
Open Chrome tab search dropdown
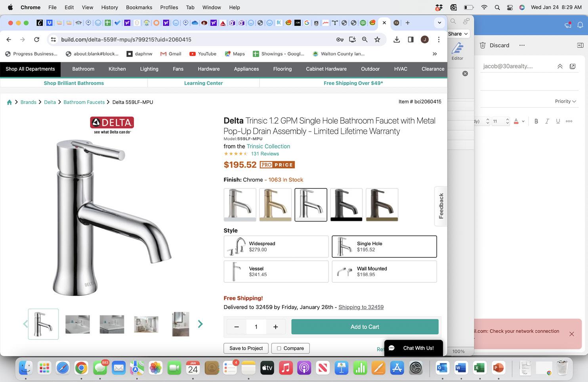click(x=439, y=23)
